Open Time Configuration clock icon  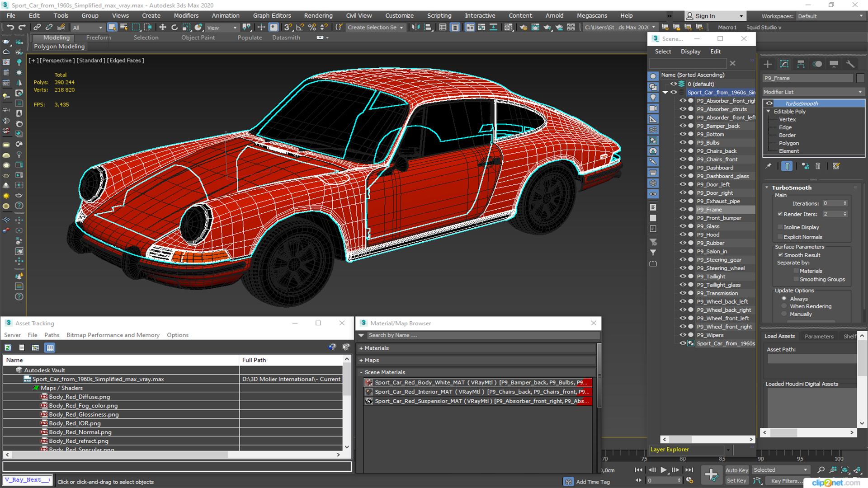pos(689,480)
